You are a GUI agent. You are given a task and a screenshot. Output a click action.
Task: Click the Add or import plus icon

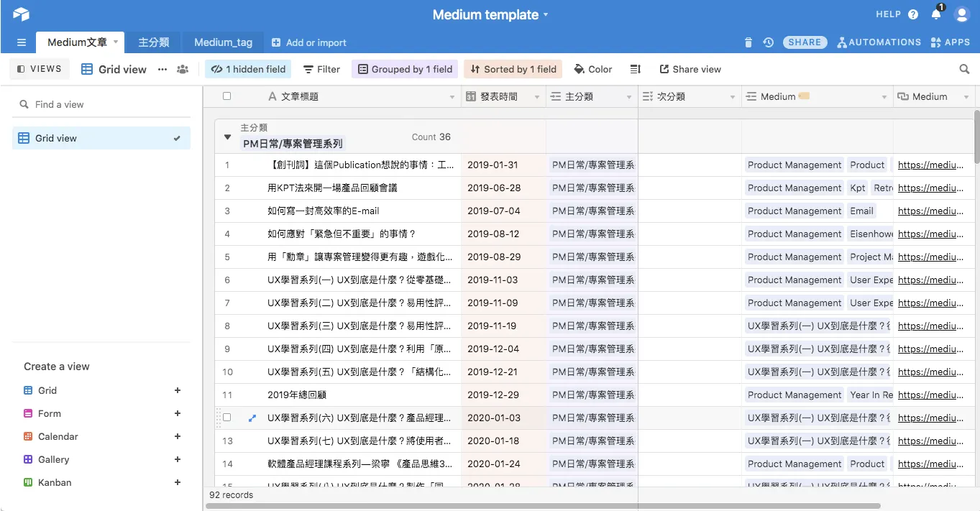pyautogui.click(x=276, y=42)
